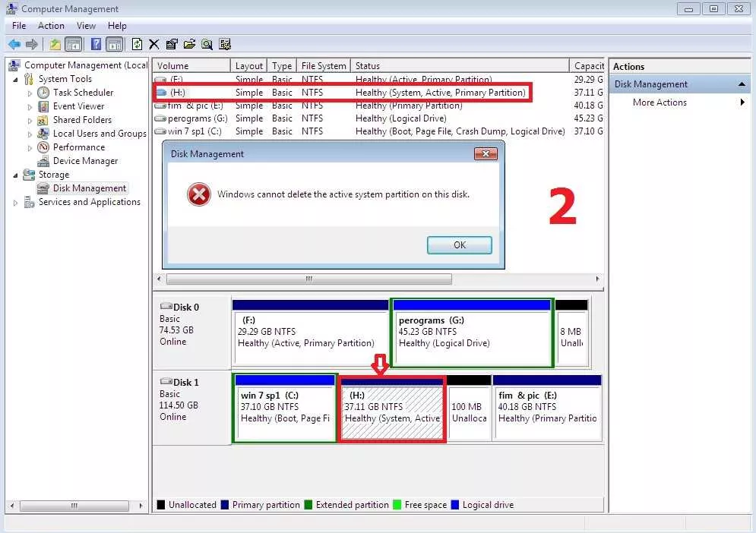
Task: Click the console tree horizontal scrollbar thumb
Action: coord(74,506)
